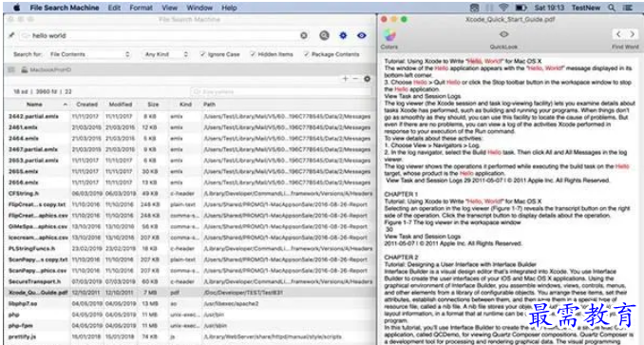Open the View menu

click(x=169, y=8)
